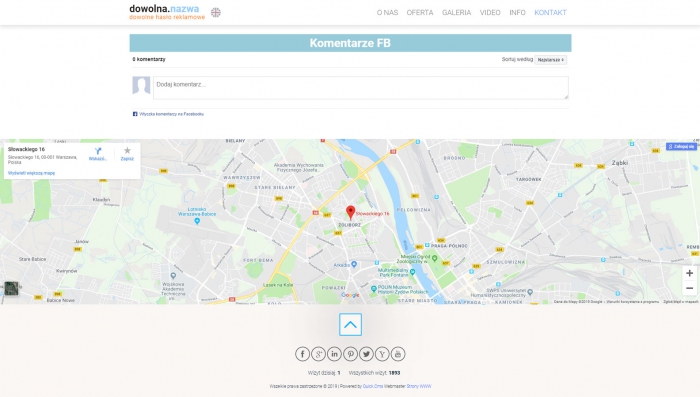Image resolution: width=700 pixels, height=397 pixels.
Task: Open the INFO menu item
Action: tap(517, 13)
